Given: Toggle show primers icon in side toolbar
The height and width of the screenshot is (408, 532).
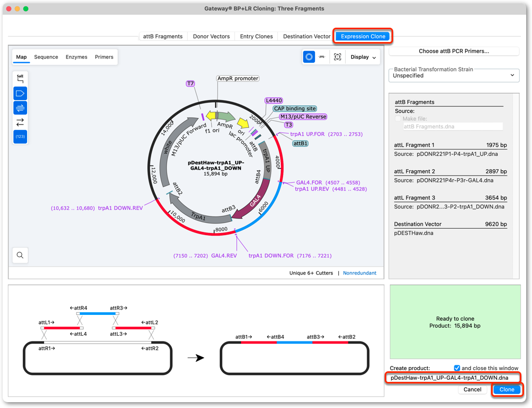Looking at the screenshot, I should click(20, 108).
